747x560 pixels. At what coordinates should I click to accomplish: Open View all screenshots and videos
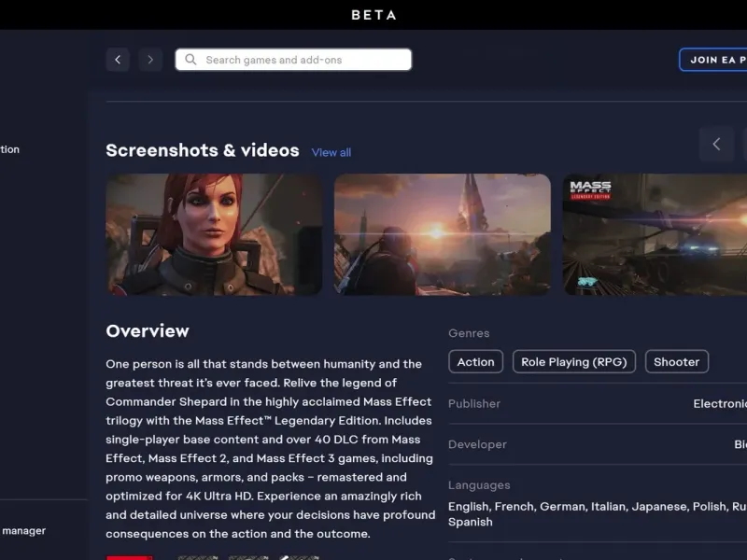331,152
